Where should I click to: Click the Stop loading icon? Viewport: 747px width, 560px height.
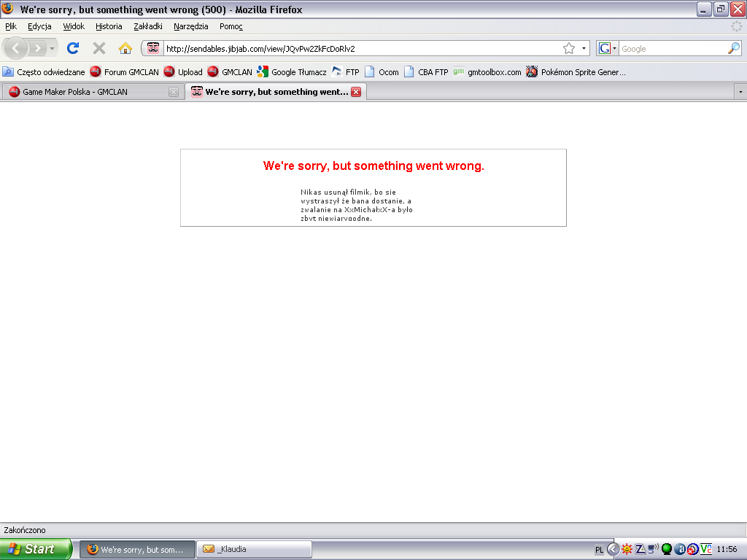99,48
